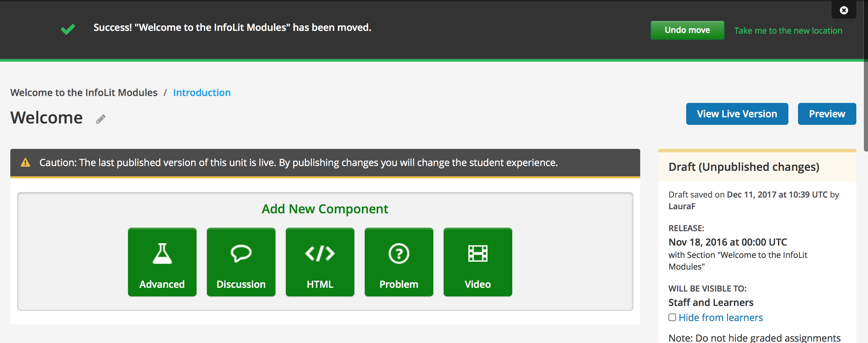Screen dimensions: 868x343
Task: Open View Live Version
Action: tap(737, 114)
